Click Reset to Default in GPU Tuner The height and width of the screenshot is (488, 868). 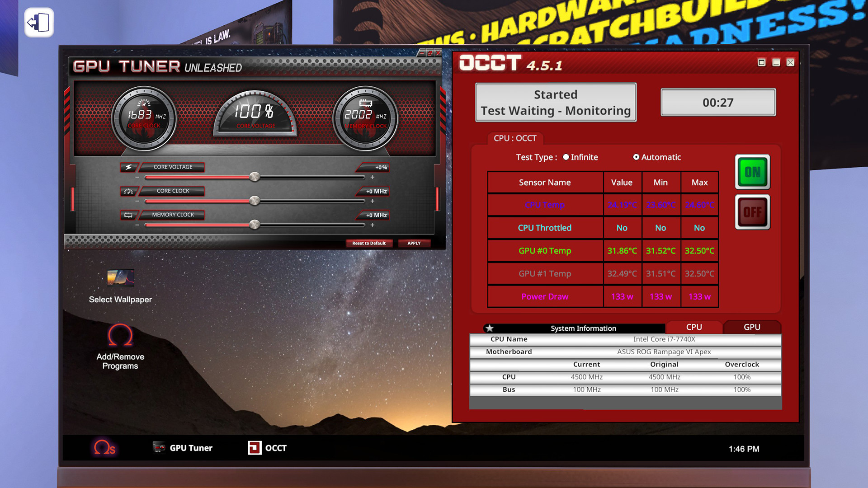coord(368,243)
